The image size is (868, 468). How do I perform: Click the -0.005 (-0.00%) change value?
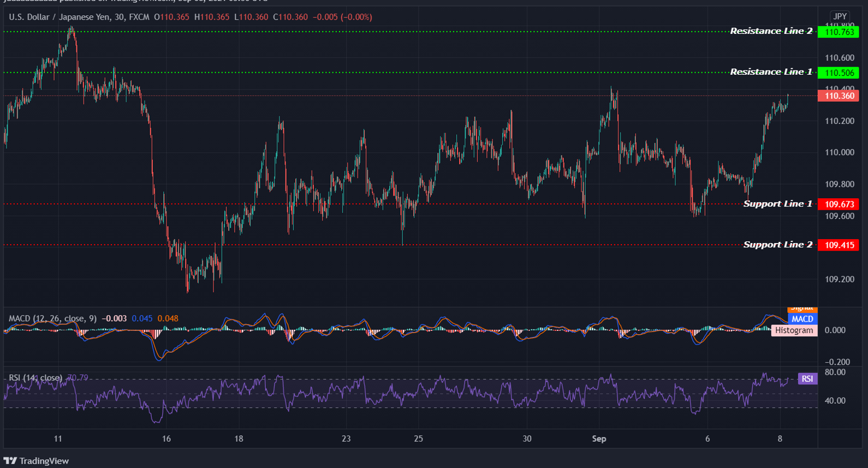pos(342,17)
